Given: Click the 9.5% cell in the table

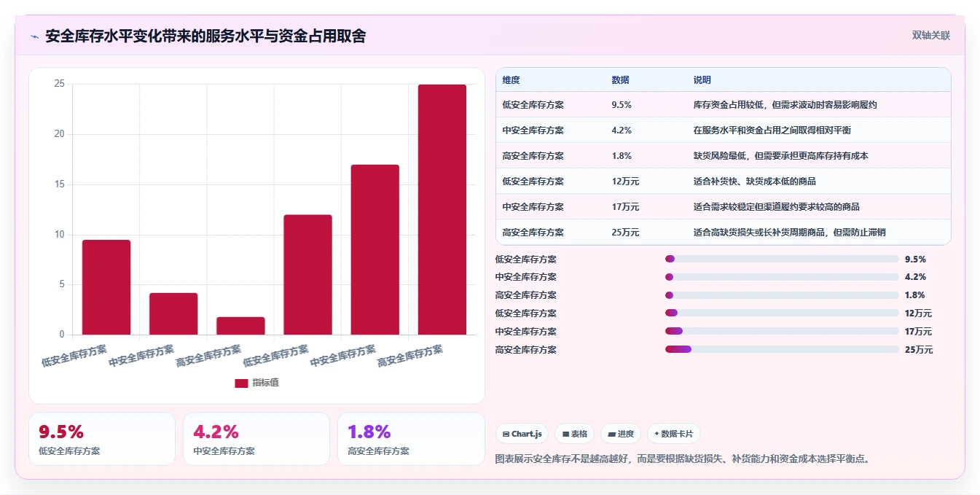Looking at the screenshot, I should pos(622,105).
